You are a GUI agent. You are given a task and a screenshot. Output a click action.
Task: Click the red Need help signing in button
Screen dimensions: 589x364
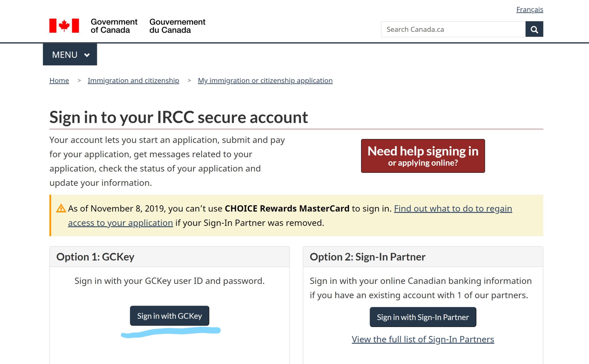pos(423,156)
